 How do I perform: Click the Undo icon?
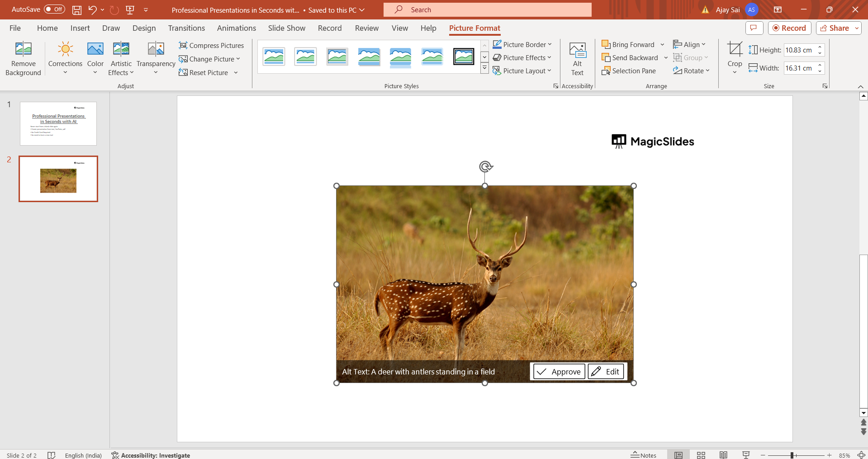pyautogui.click(x=92, y=10)
